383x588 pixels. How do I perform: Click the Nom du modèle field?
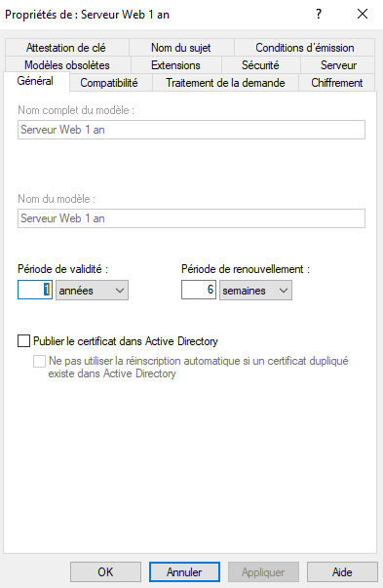(191, 218)
